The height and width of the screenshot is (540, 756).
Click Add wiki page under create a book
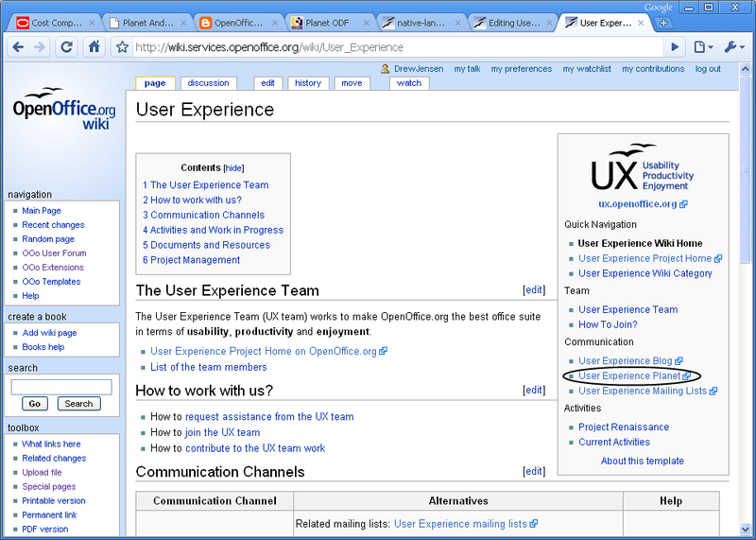point(49,333)
